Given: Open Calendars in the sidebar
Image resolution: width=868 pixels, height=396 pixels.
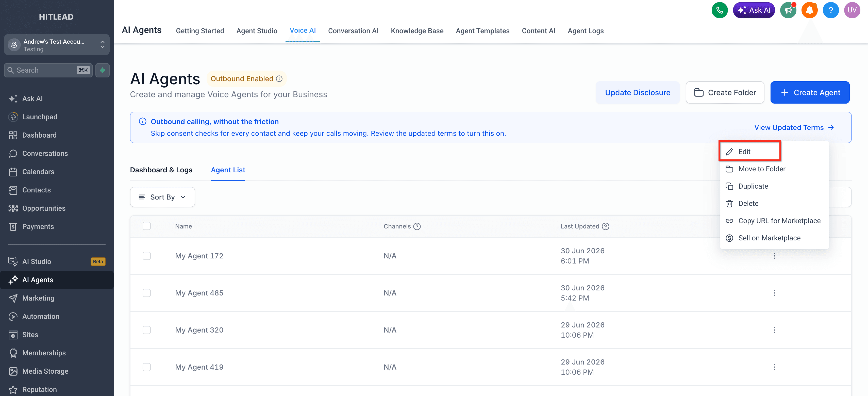Looking at the screenshot, I should click(57, 172).
